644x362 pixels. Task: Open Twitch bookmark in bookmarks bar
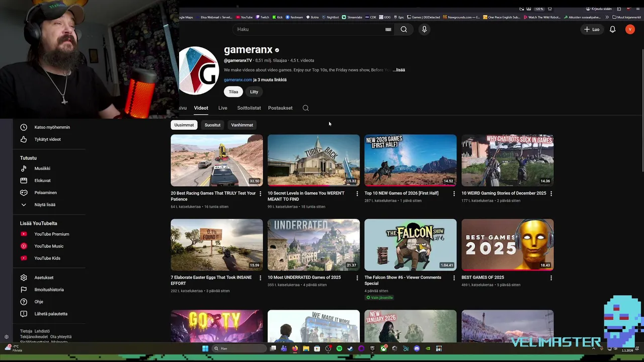[x=262, y=17]
